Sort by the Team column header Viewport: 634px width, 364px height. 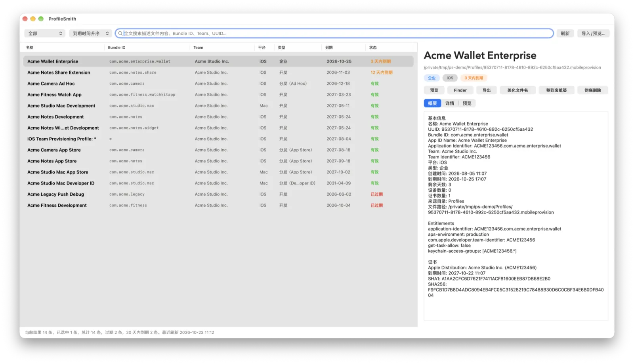coord(222,48)
